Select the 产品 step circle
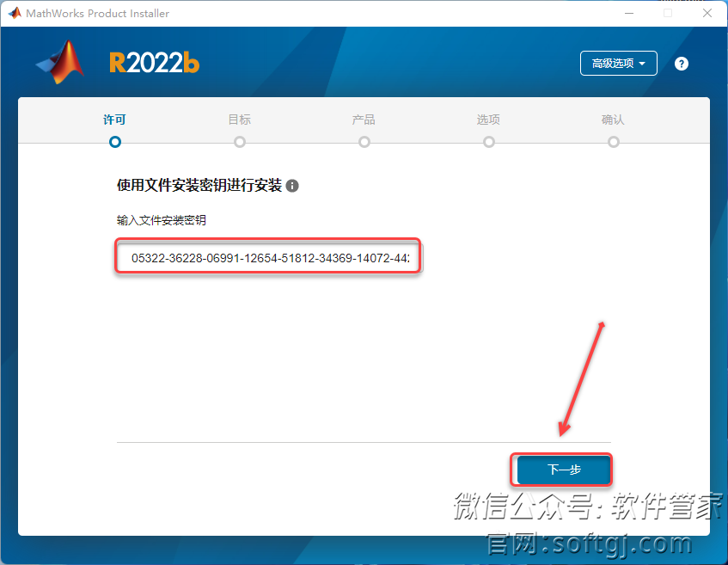The height and width of the screenshot is (565, 728). coord(364,142)
